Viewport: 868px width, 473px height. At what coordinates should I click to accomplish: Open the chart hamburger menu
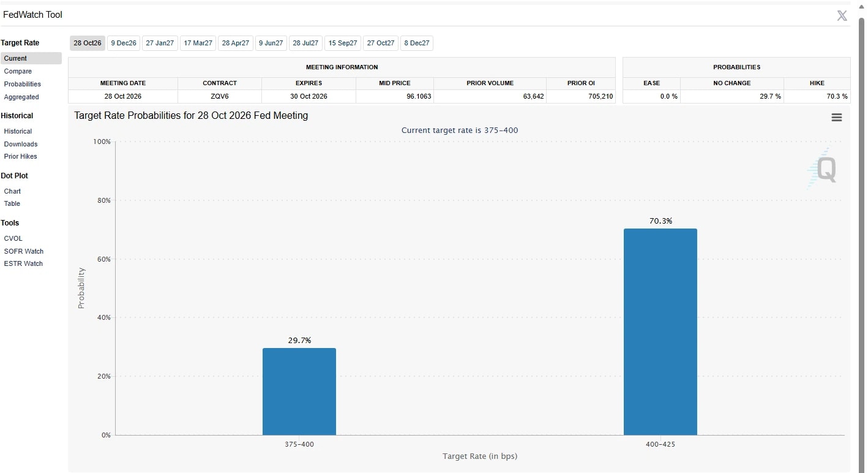[837, 118]
